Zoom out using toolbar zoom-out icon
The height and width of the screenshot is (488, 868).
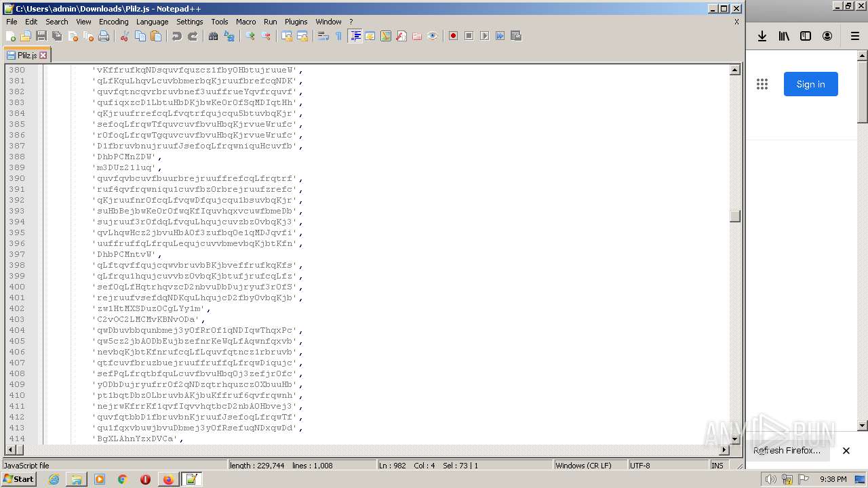pyautogui.click(x=266, y=36)
